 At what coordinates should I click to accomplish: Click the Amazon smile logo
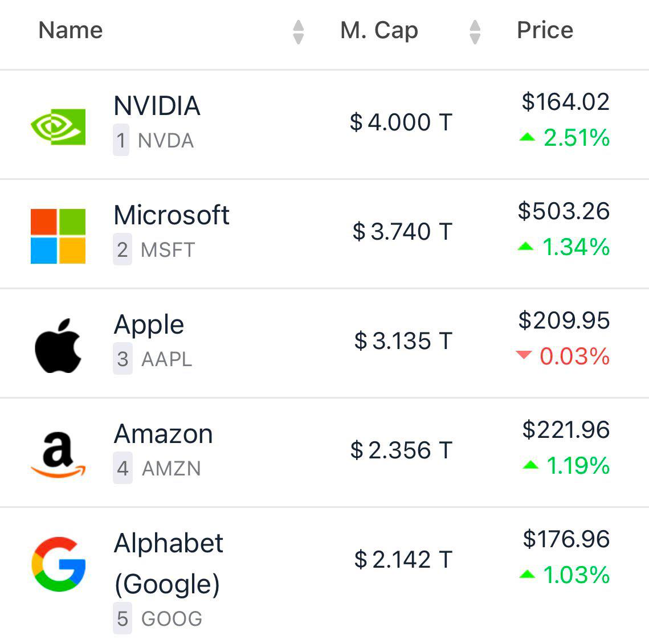click(58, 455)
